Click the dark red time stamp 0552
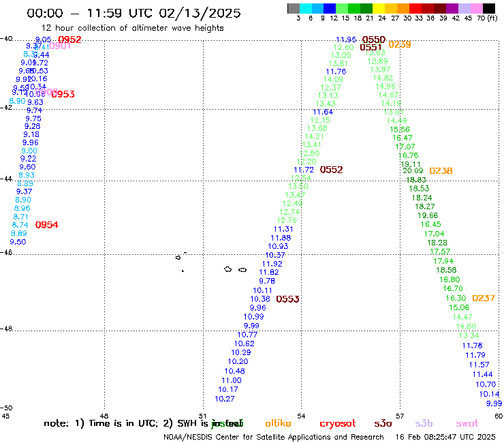This screenshot has width=504, height=443. [332, 170]
